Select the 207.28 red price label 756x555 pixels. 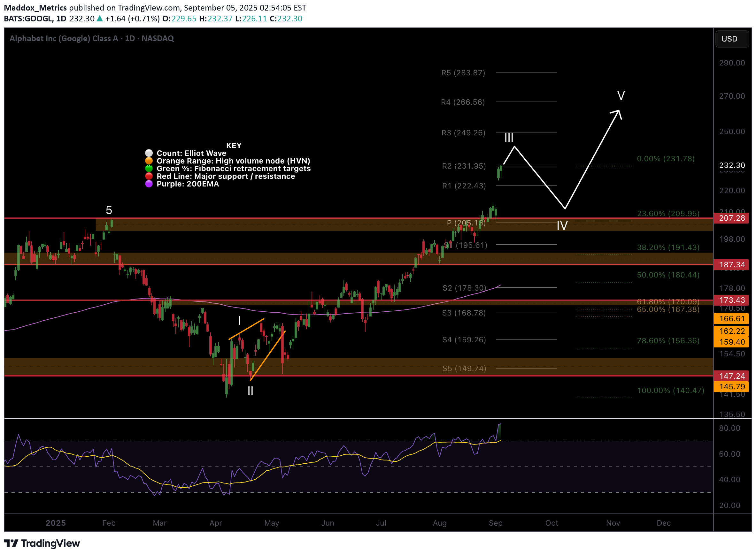point(732,218)
